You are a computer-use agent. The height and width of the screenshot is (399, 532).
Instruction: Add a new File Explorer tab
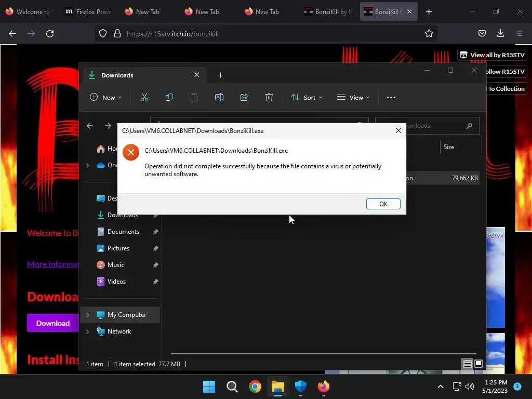[220, 75]
